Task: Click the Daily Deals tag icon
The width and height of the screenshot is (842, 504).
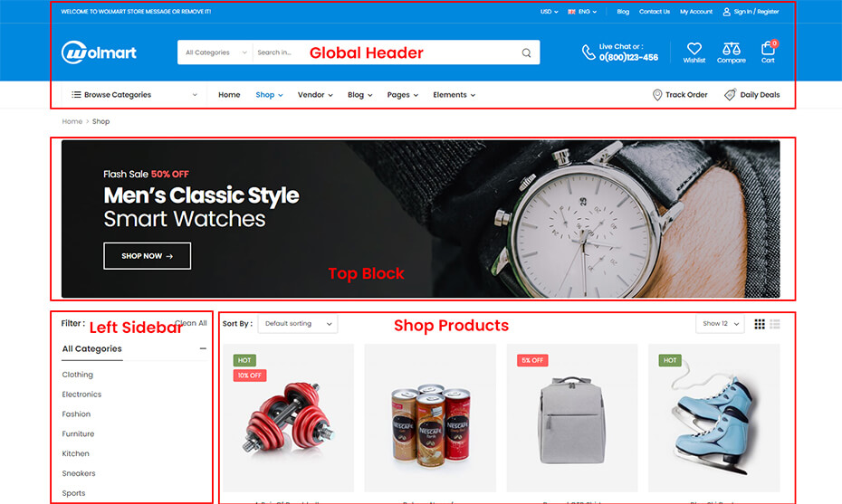Action: [x=730, y=95]
